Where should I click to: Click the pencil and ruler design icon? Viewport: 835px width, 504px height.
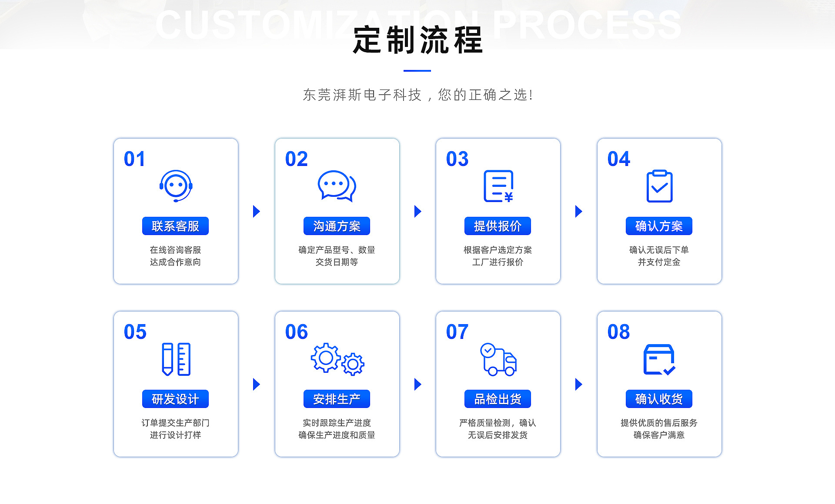pos(176,359)
